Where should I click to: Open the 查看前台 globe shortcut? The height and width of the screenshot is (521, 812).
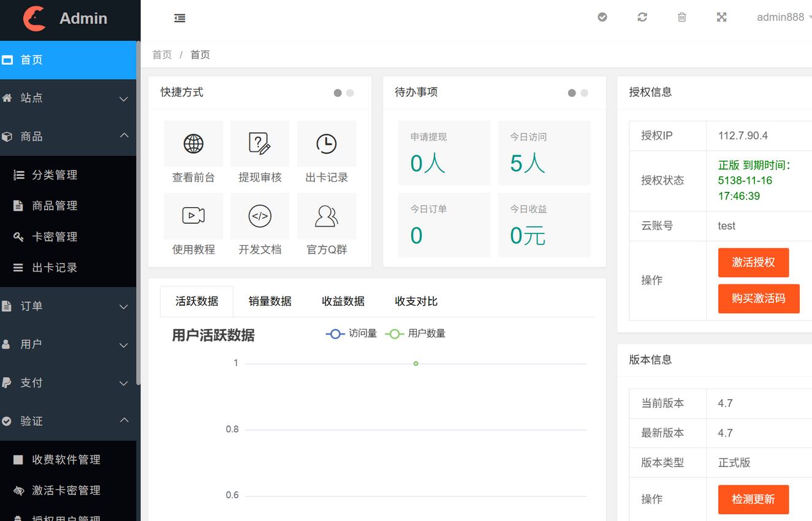193,143
